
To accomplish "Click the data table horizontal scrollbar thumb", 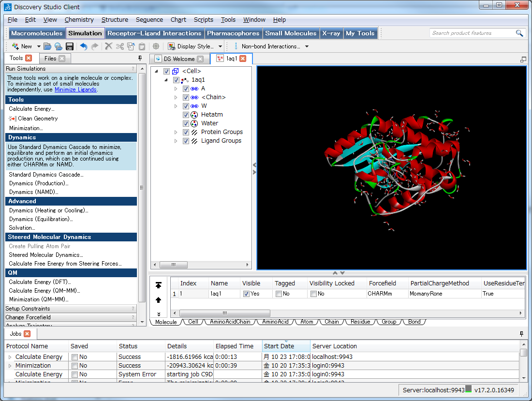I will (x=224, y=313).
